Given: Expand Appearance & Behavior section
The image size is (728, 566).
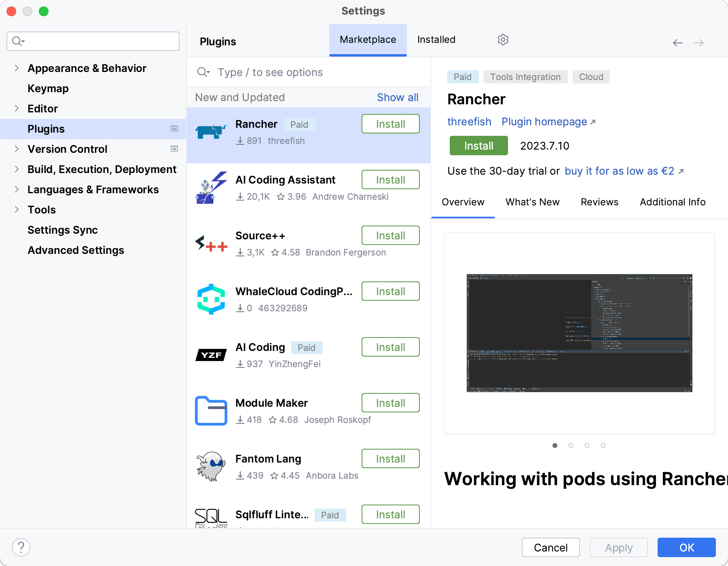Looking at the screenshot, I should (17, 68).
